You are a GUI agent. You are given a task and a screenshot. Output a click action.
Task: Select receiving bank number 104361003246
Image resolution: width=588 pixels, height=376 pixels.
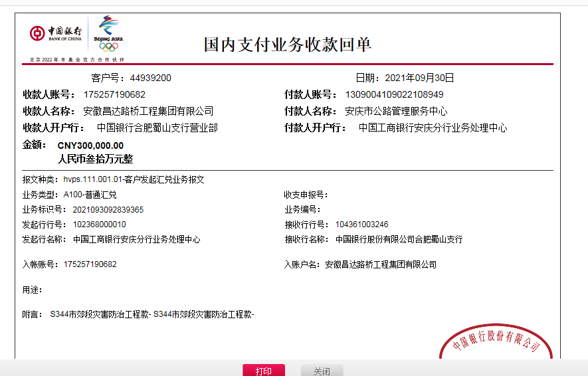point(361,225)
